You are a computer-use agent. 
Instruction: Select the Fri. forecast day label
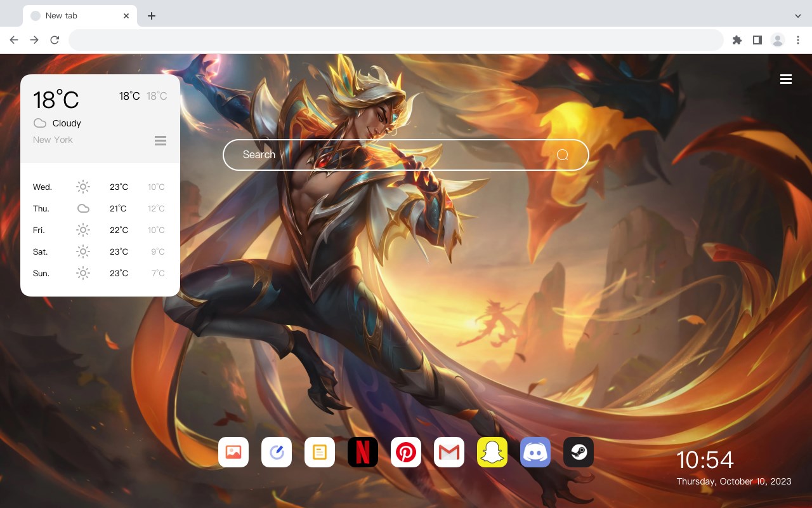point(39,231)
